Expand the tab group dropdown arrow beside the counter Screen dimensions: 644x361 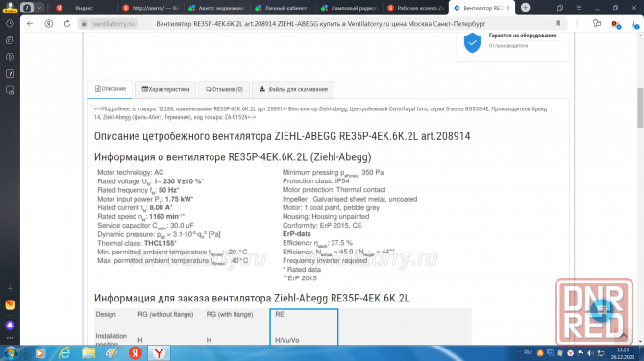coord(39,8)
